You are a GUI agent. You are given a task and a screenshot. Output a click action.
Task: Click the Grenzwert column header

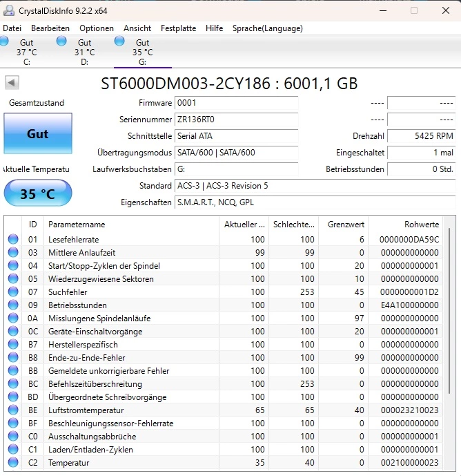pyautogui.click(x=343, y=225)
